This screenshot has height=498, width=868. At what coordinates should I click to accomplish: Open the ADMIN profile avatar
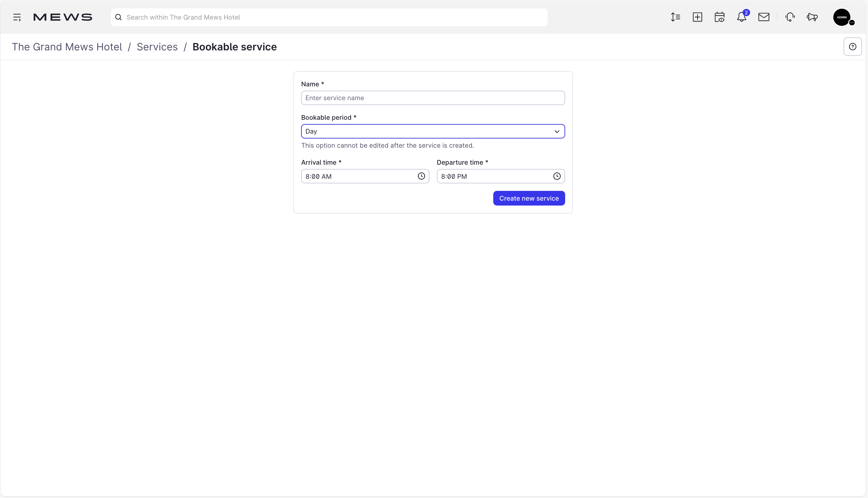pyautogui.click(x=842, y=17)
